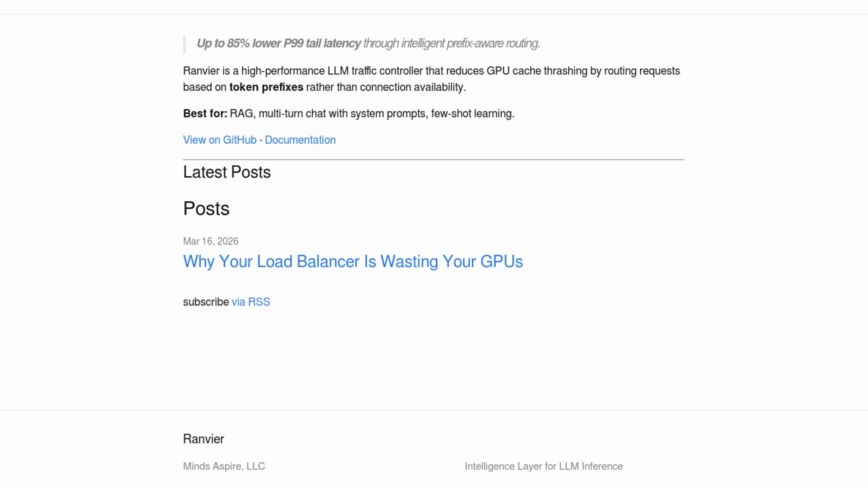Click the large Posts heading
Image resolution: width=868 pixels, height=488 pixels.
point(206,209)
